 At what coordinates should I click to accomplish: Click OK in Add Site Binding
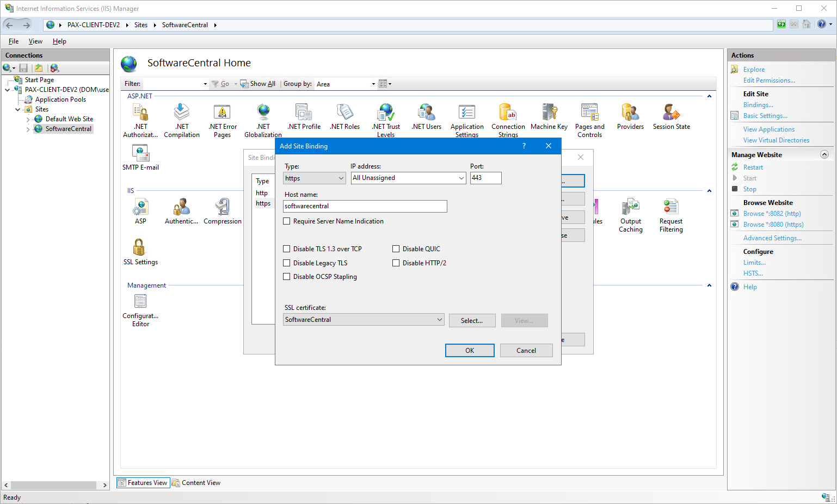click(x=469, y=351)
